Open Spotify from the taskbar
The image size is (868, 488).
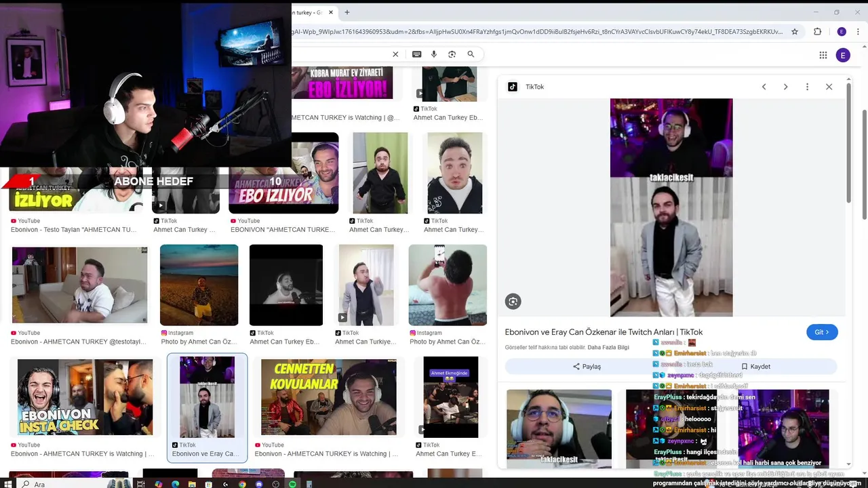(x=292, y=484)
